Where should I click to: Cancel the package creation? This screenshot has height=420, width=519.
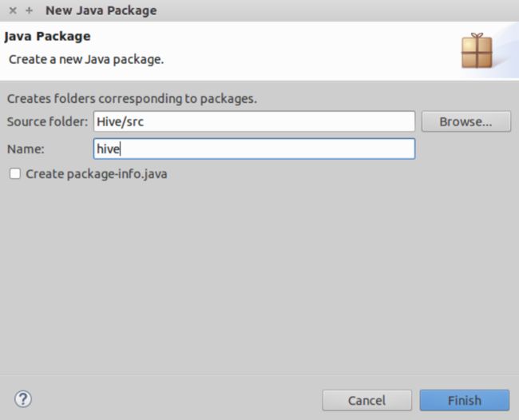pos(367,401)
